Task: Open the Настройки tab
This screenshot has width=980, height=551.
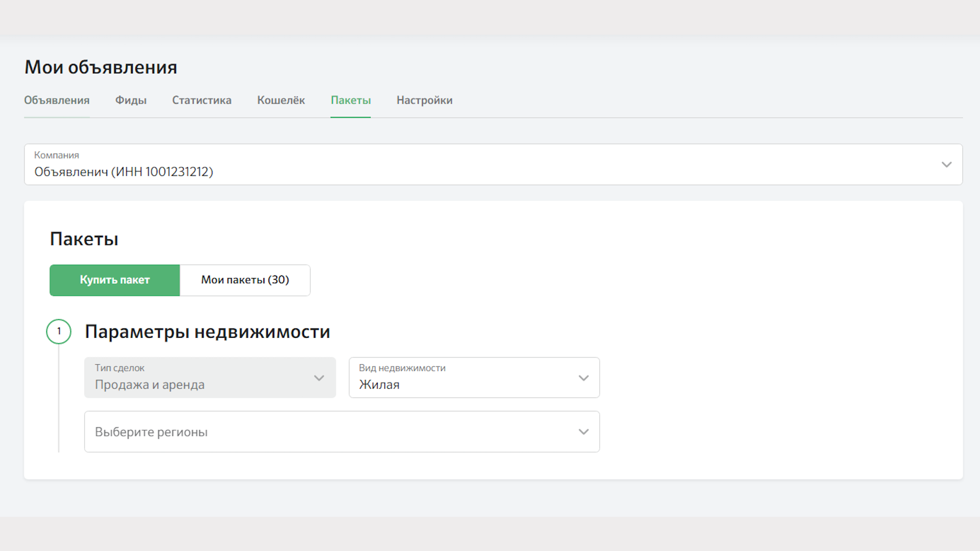Action: tap(424, 100)
